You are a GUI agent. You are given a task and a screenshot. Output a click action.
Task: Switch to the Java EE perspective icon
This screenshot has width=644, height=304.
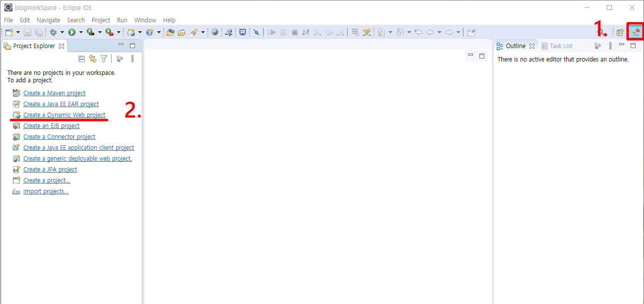pyautogui.click(x=635, y=32)
